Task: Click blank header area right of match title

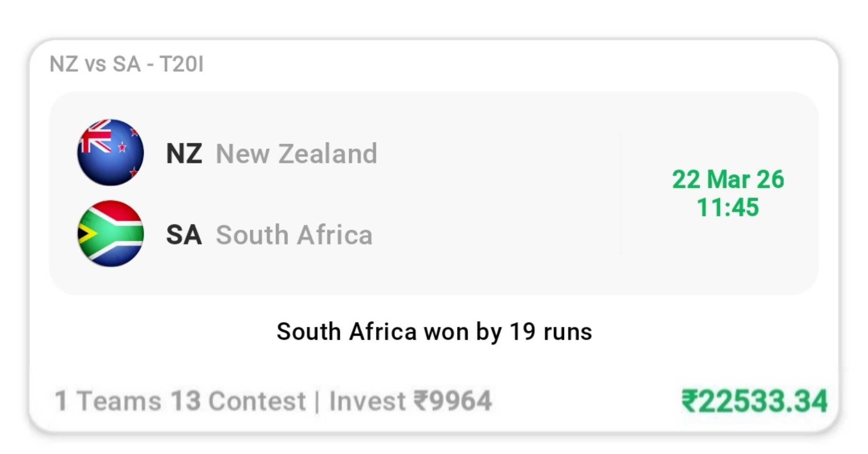Action: (x=505, y=64)
